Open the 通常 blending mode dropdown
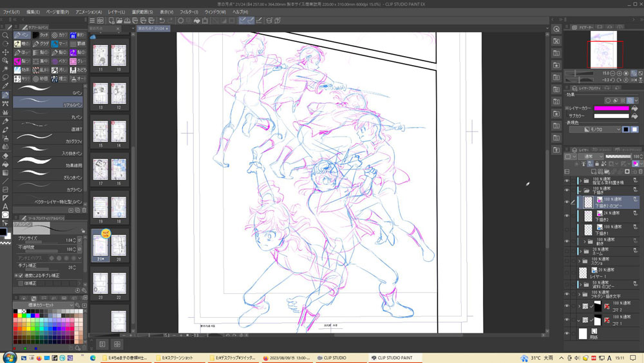This screenshot has height=363, width=644. coord(591,157)
